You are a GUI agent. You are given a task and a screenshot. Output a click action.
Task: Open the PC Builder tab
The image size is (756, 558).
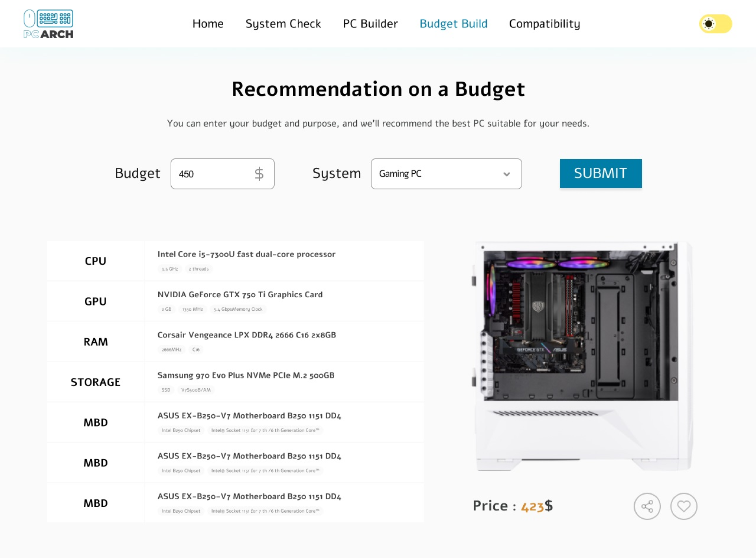point(370,24)
